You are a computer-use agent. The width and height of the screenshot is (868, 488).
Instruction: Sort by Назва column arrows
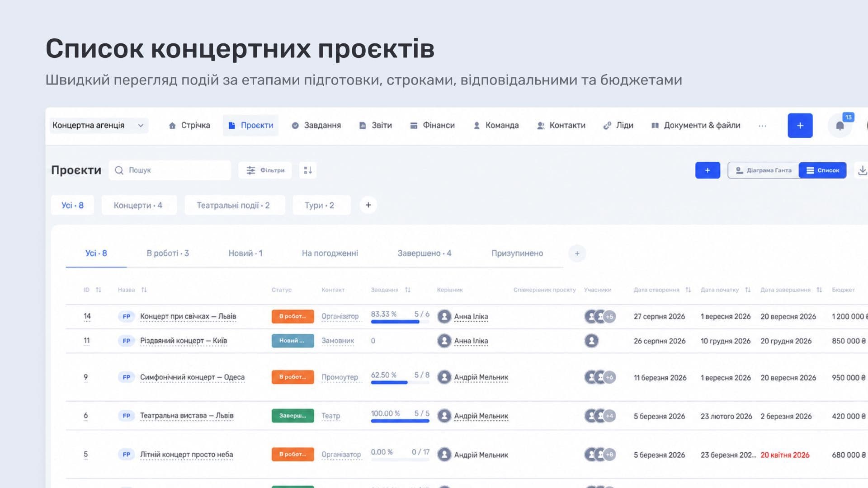144,290
